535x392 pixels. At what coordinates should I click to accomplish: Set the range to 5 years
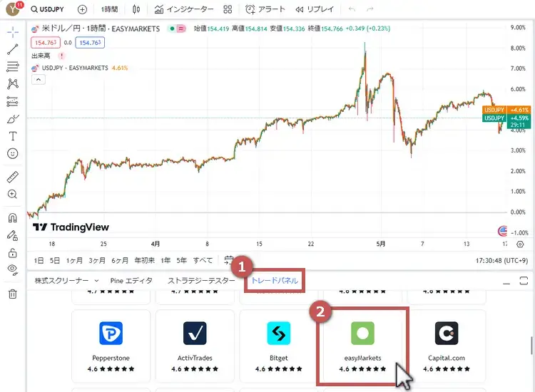(x=181, y=260)
